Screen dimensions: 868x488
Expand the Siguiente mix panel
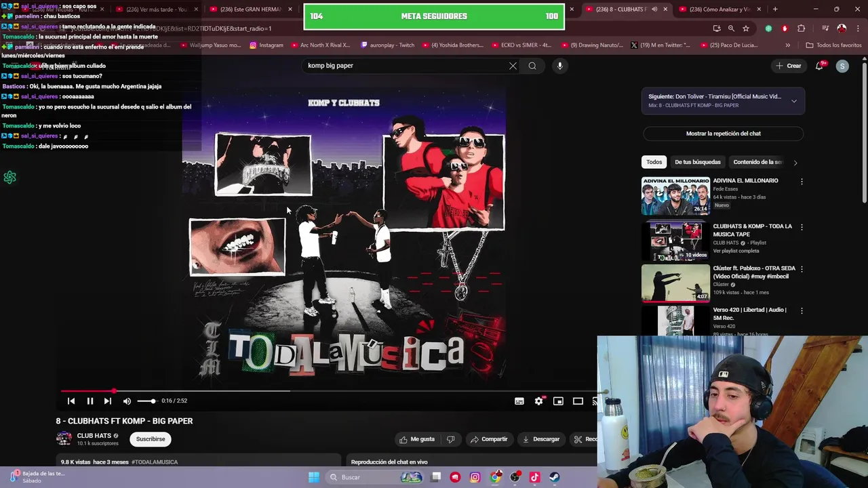pos(794,101)
